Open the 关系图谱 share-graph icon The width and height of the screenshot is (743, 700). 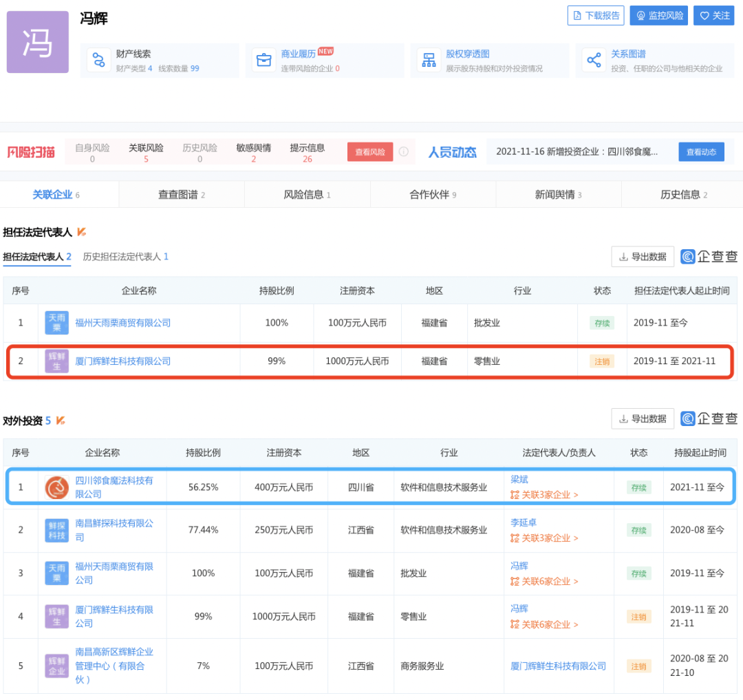594,61
